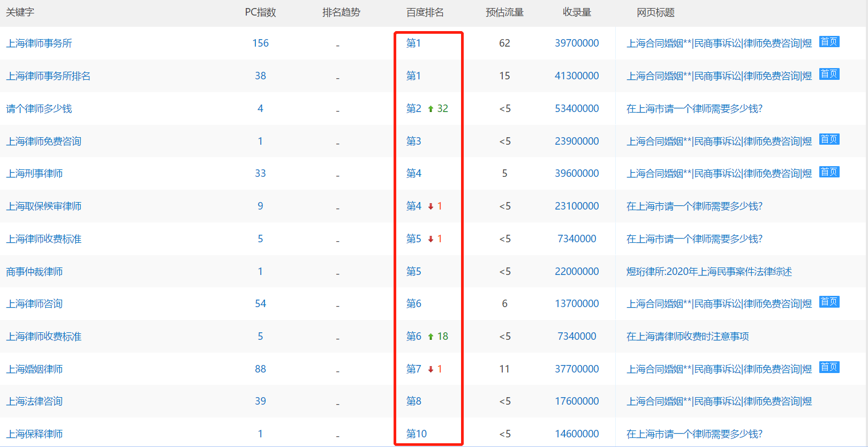Screen dimensions: 868x447
Task: Open the keyword link 上海律师事务所排名
Action: (48, 76)
